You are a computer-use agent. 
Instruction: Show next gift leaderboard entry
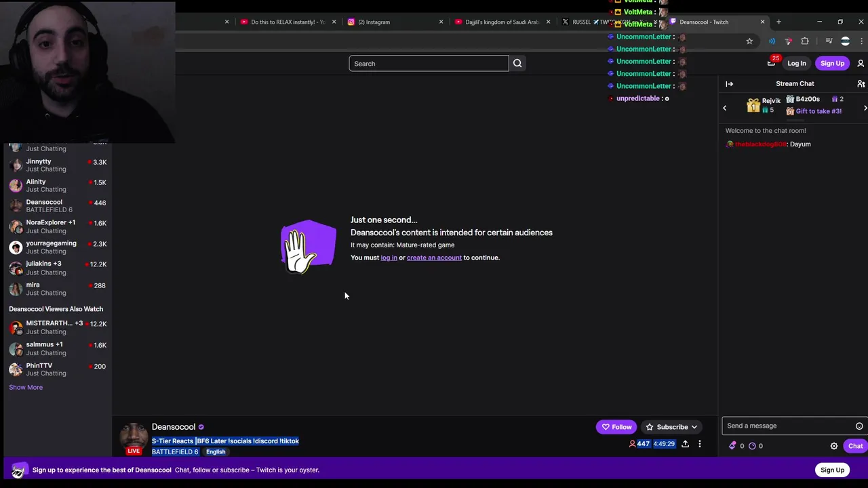coord(865,108)
